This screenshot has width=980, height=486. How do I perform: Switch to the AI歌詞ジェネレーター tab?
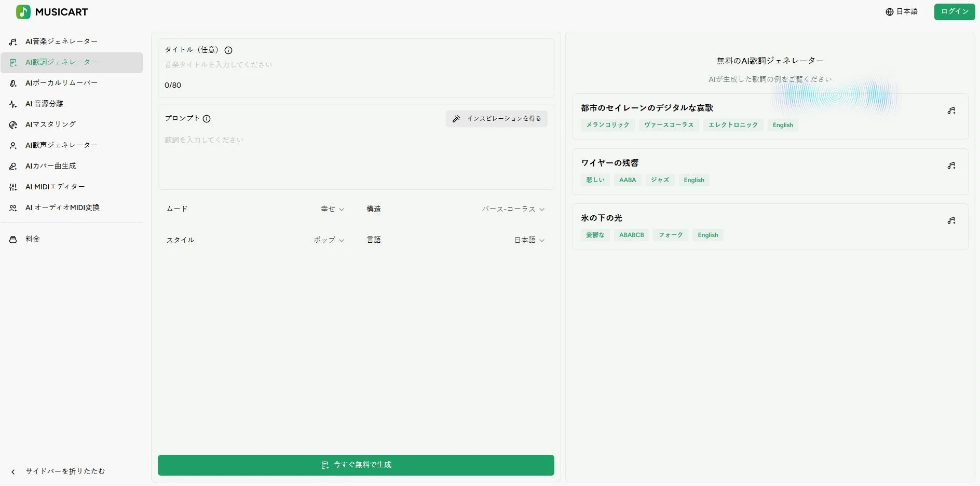[61, 62]
